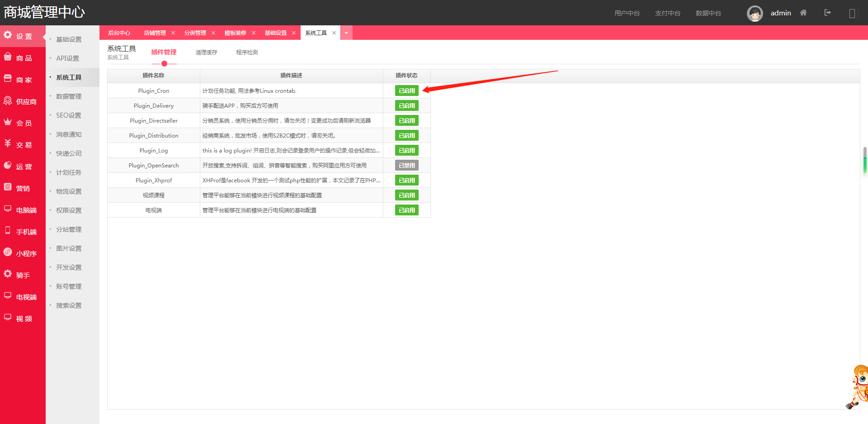Select the 小程序 mini-program icon
Screen dimensions: 868x424
coord(8,252)
